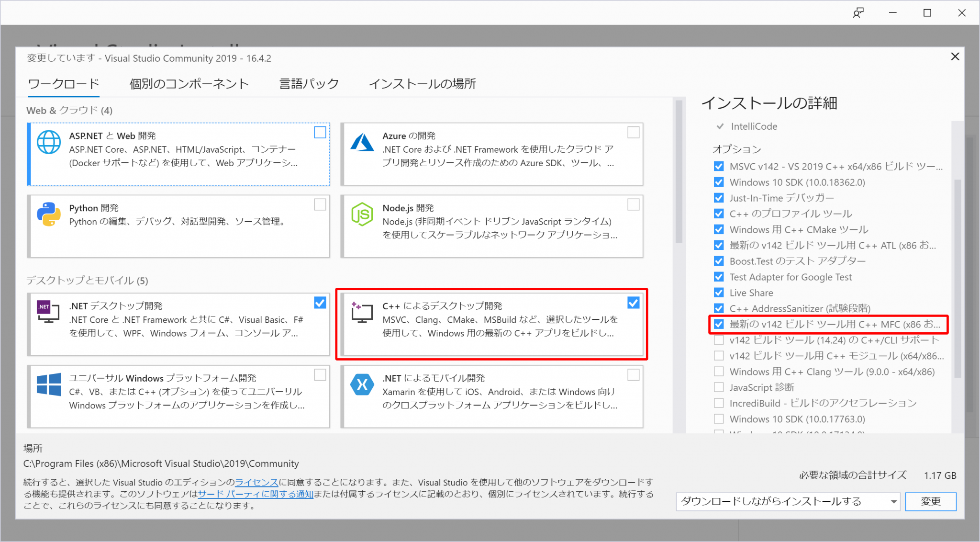Click the install path C:\Program Files (x86) text

pos(161,463)
